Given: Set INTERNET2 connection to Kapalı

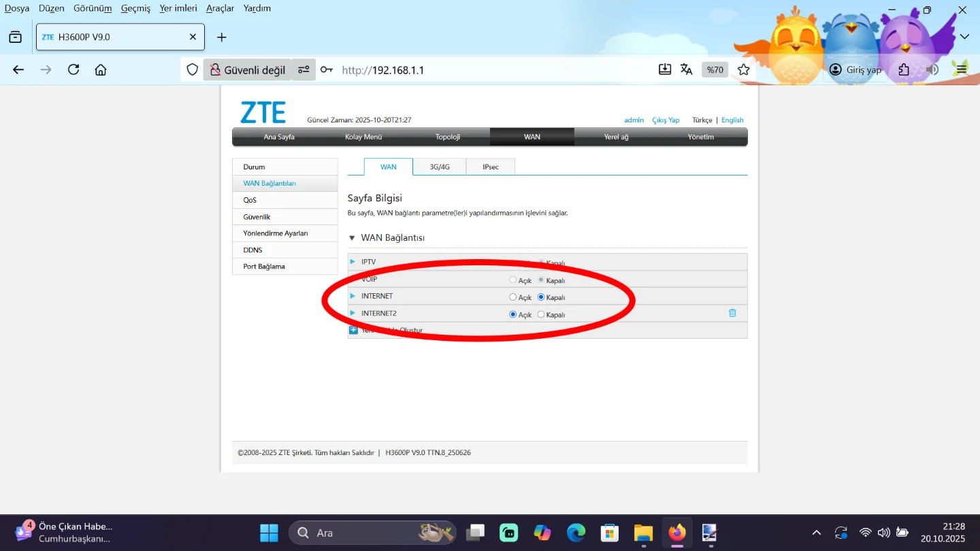Looking at the screenshot, I should click(x=541, y=314).
